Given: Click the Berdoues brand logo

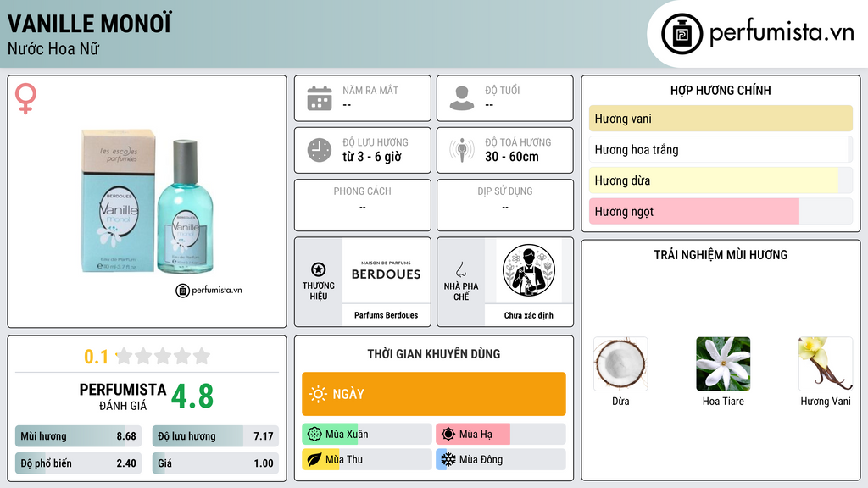Looking at the screenshot, I should (x=386, y=271).
